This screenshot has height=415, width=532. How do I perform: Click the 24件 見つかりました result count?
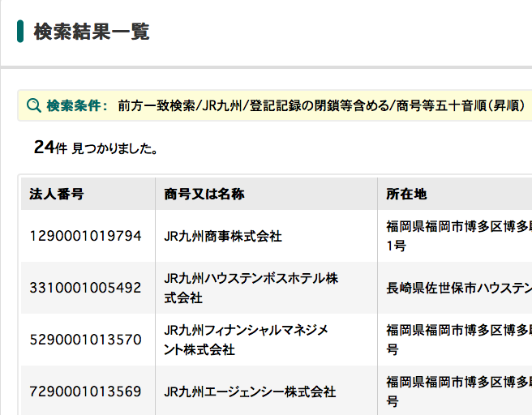coord(96,148)
